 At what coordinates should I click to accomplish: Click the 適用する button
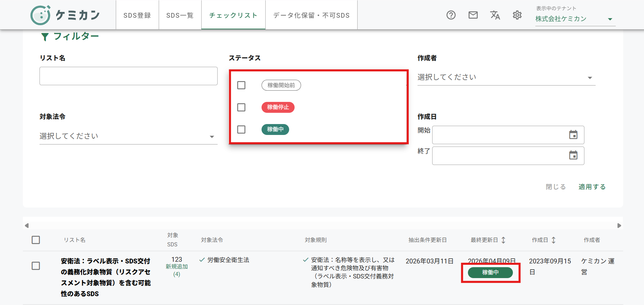[x=592, y=187]
